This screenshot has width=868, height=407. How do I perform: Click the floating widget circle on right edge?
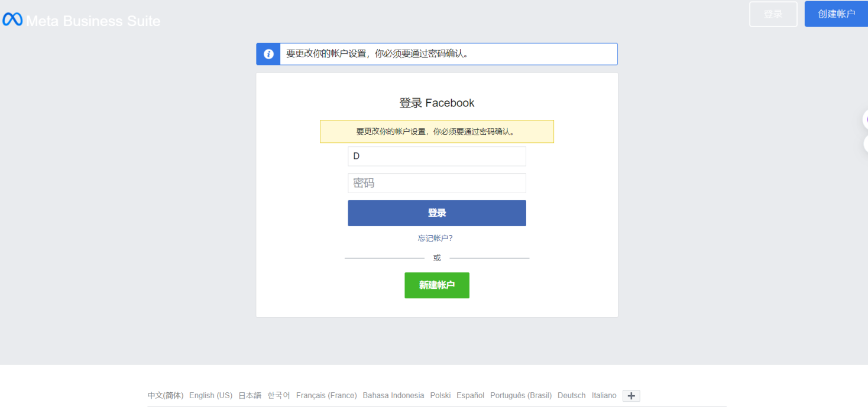point(865,119)
